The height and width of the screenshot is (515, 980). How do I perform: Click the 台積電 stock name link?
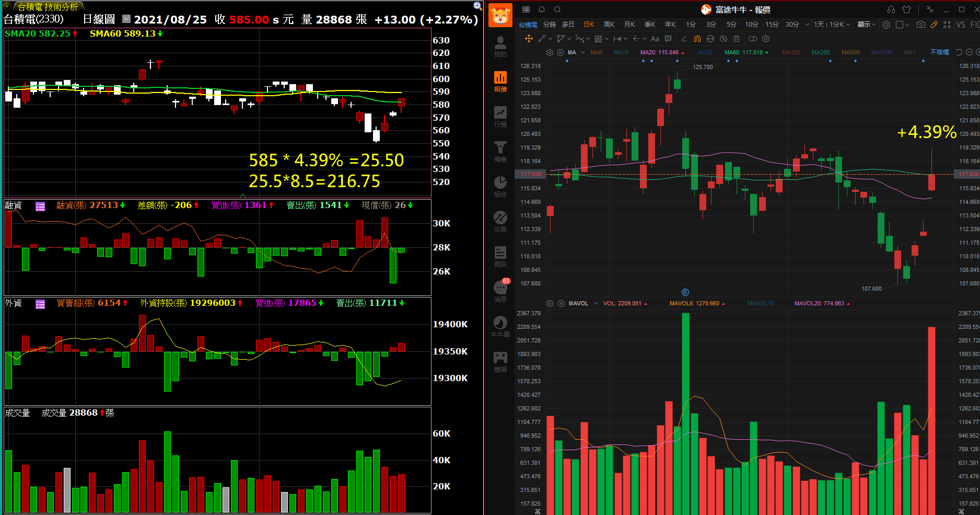[x=528, y=25]
